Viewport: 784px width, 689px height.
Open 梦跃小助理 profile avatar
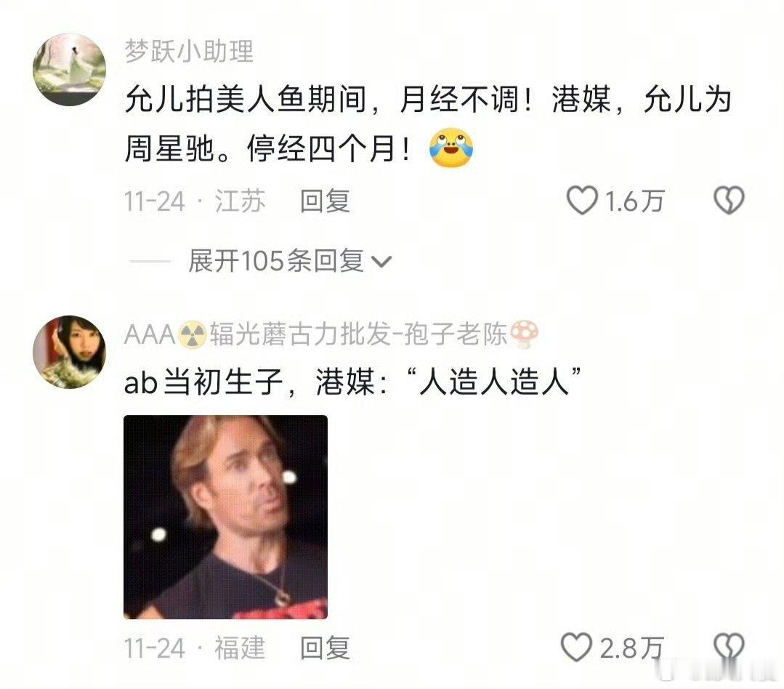(x=70, y=70)
